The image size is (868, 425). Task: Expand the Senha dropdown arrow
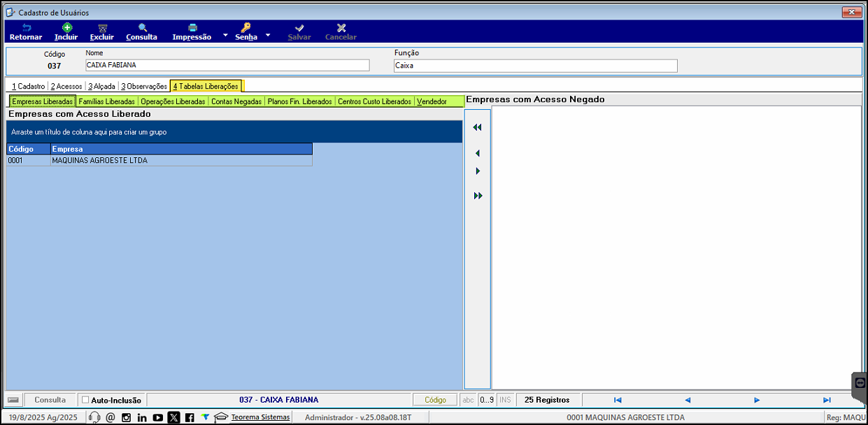point(268,34)
